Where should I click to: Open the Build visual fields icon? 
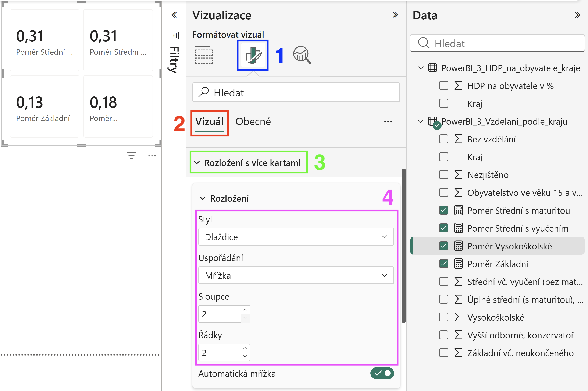point(204,55)
